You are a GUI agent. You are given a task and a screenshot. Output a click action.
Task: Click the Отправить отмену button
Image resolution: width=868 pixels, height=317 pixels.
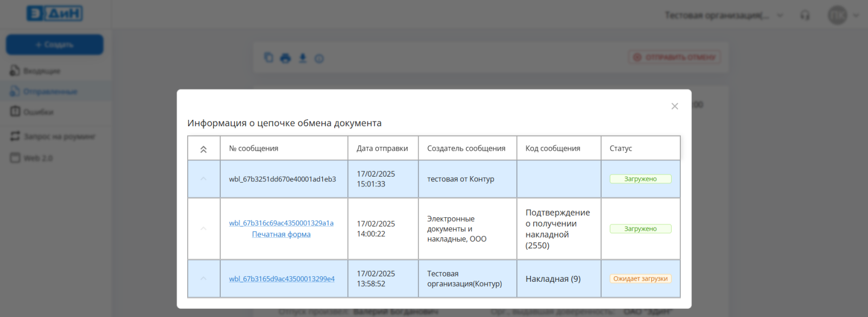674,57
